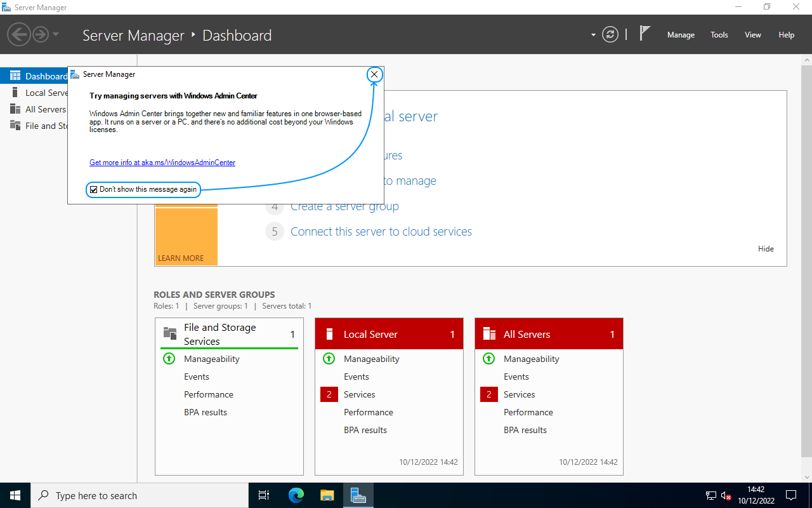Click the Local Server sidebar icon
This screenshot has height=508, width=812.
tap(15, 92)
